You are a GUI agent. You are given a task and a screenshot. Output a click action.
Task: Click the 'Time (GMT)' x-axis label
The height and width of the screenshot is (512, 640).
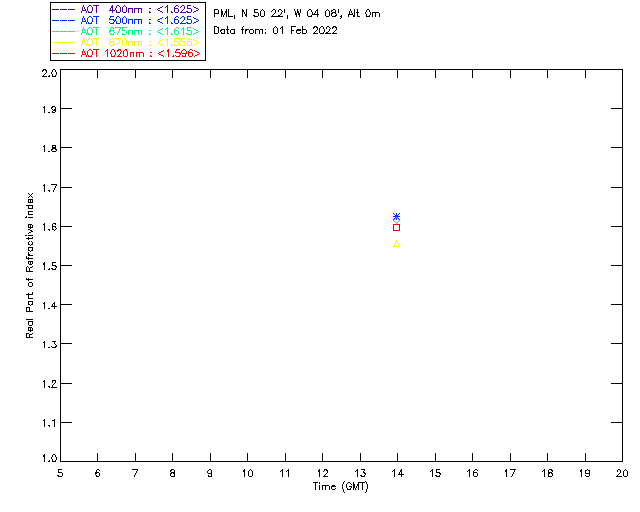pos(341,486)
